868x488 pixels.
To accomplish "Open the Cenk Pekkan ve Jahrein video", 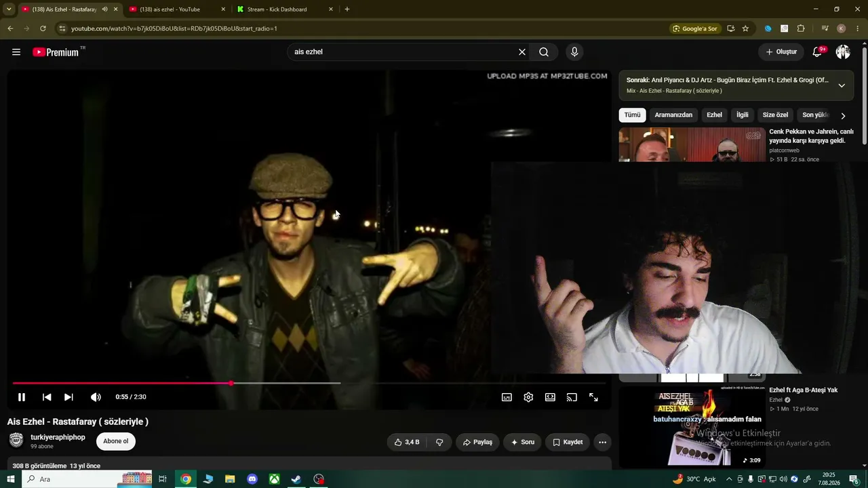I will coord(811,136).
